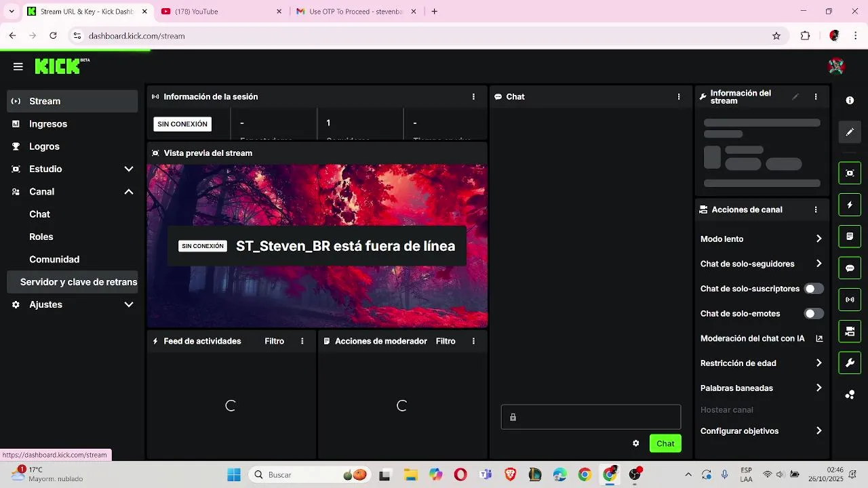
Task: Open Brave browser from the taskbar
Action: (x=510, y=474)
